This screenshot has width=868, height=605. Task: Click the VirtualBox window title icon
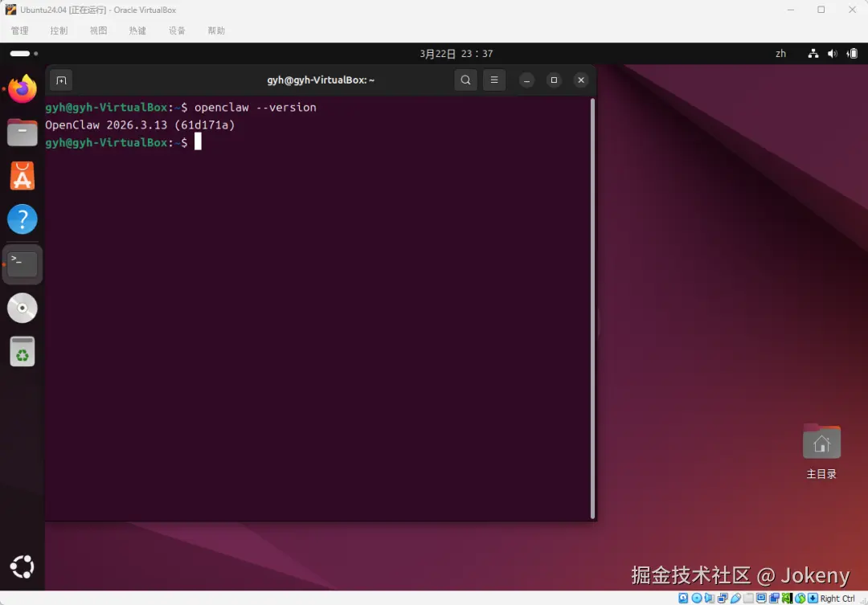pyautogui.click(x=10, y=10)
